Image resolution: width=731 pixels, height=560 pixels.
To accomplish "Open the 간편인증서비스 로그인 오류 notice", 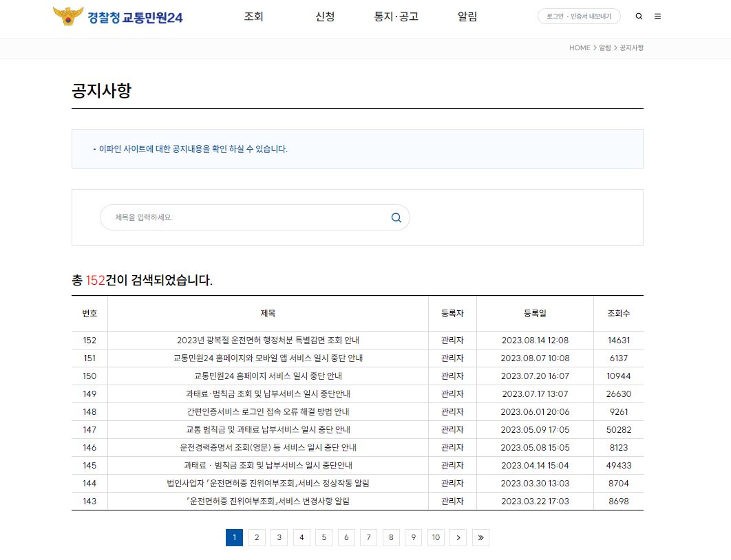I will click(x=268, y=411).
